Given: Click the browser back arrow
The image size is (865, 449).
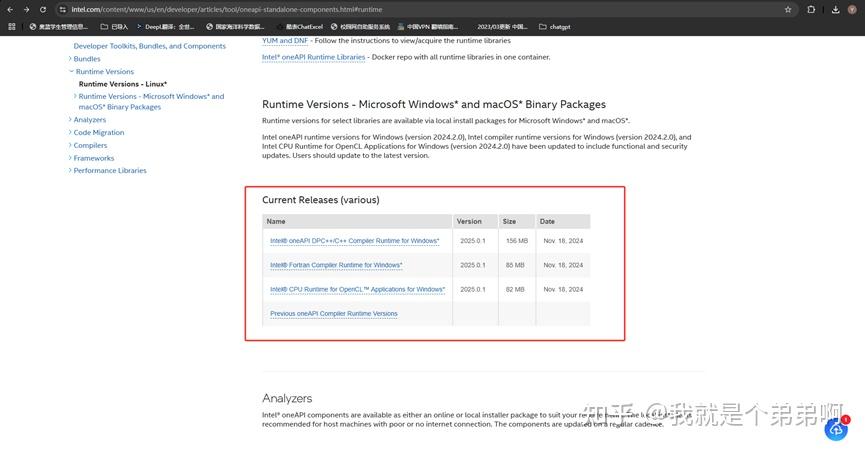Looking at the screenshot, I should (9, 9).
